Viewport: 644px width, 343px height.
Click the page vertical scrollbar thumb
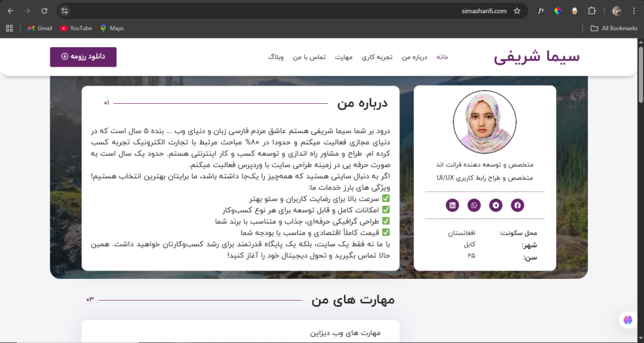point(641,74)
